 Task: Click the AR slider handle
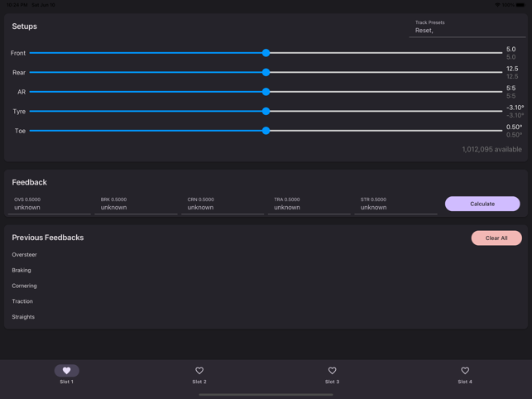(x=266, y=92)
